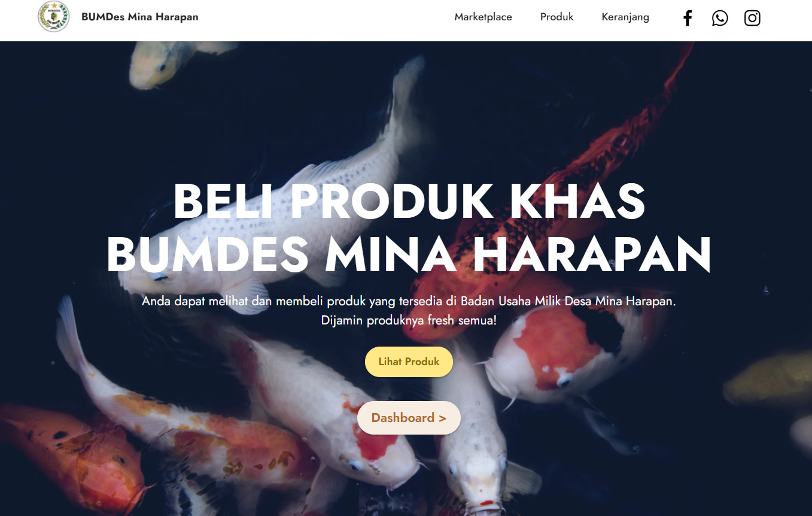This screenshot has width=812, height=516.
Task: Click the BUMDES MINA HARAPAN headline line
Action: [409, 254]
